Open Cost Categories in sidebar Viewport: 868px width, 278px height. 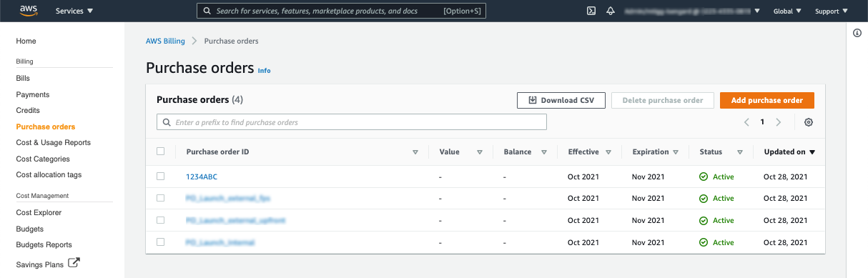pos(43,159)
